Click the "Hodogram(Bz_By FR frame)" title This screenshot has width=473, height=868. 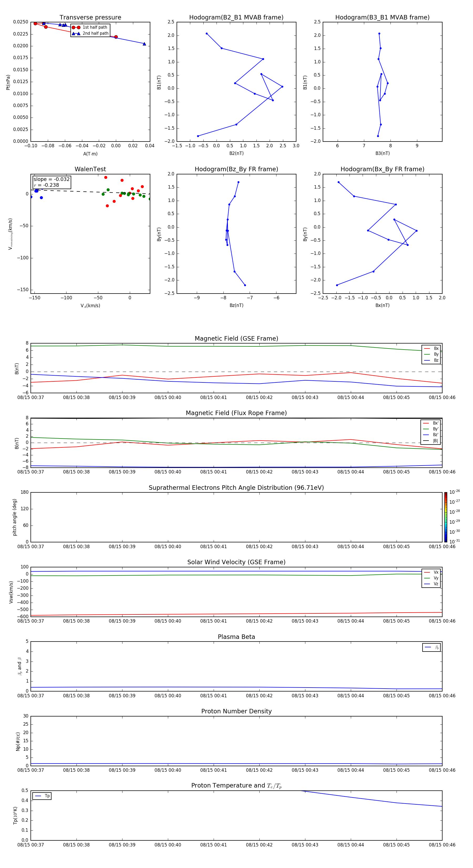(236, 169)
